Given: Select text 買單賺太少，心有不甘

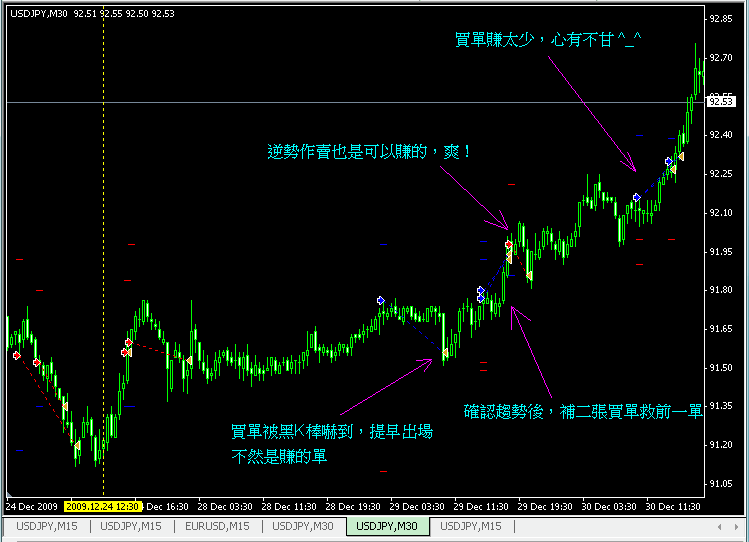Looking at the screenshot, I should pos(534,39).
